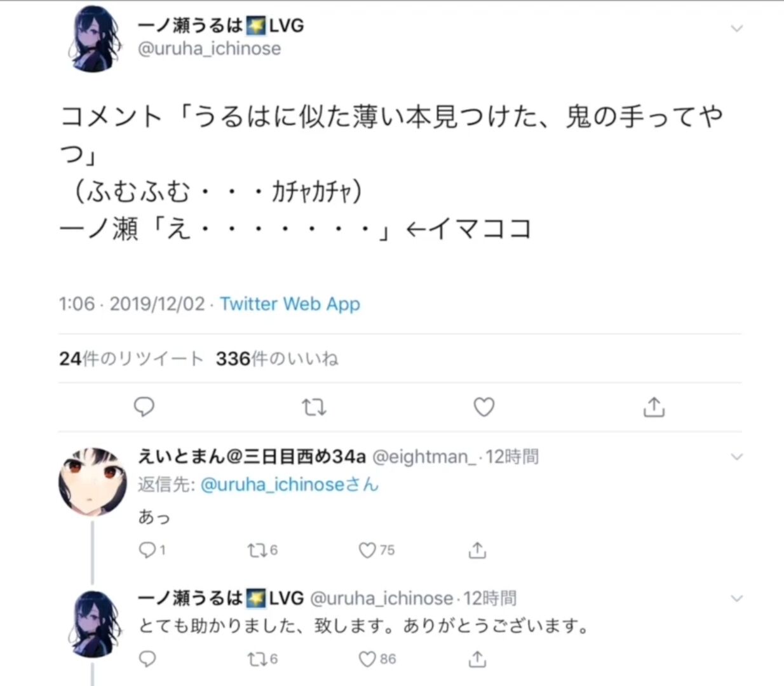
Task: Share the main tweet
Action: 654,407
